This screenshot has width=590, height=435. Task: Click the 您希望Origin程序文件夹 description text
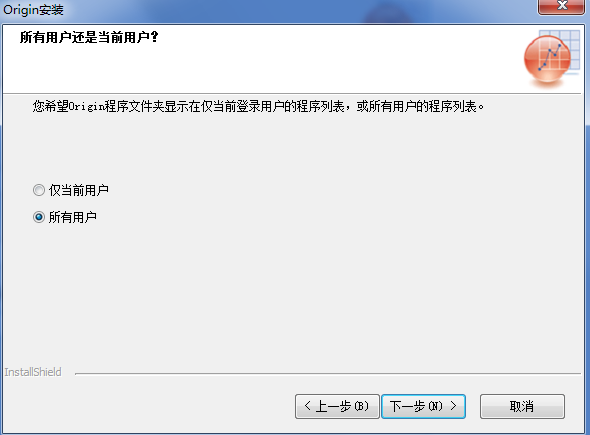(258, 106)
